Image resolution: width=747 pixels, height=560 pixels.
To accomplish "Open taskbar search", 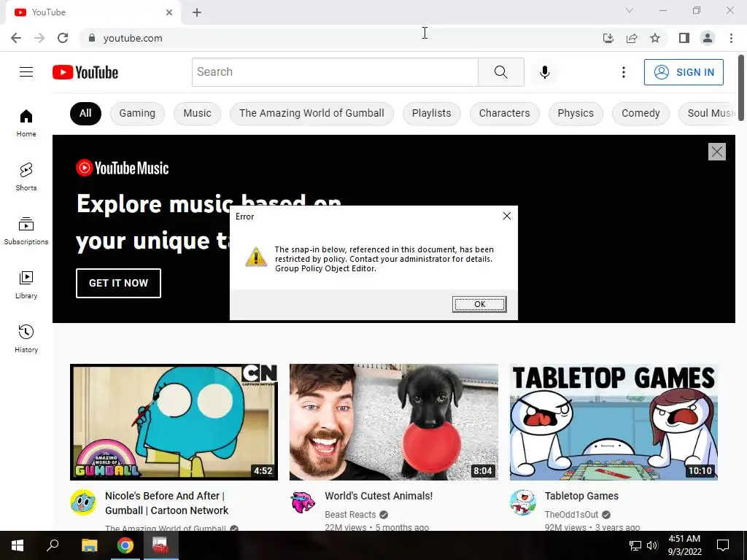I will pyautogui.click(x=53, y=545).
